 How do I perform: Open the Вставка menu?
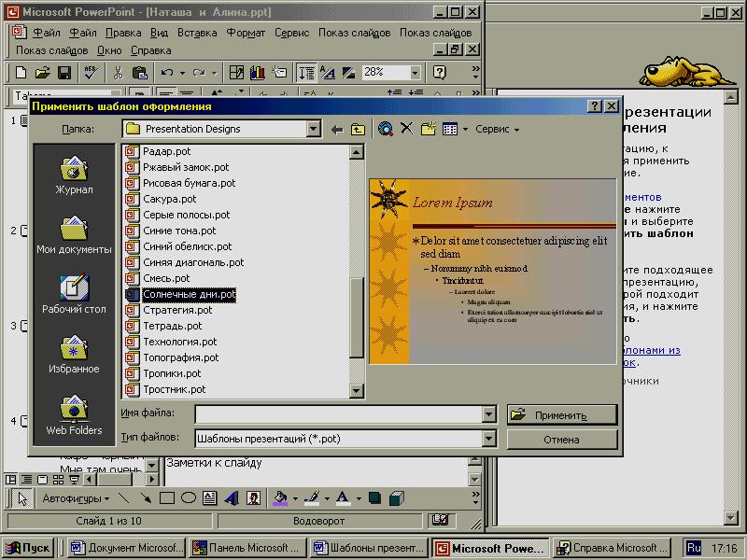pos(197,33)
